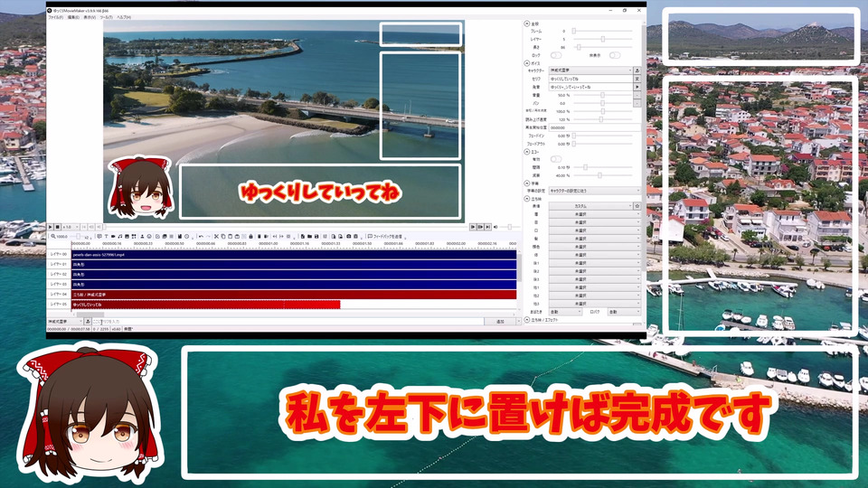This screenshot has height=488, width=868.
Task: Open the bottom character selector dropdown 博麗式霊夢
Action: coord(65,322)
